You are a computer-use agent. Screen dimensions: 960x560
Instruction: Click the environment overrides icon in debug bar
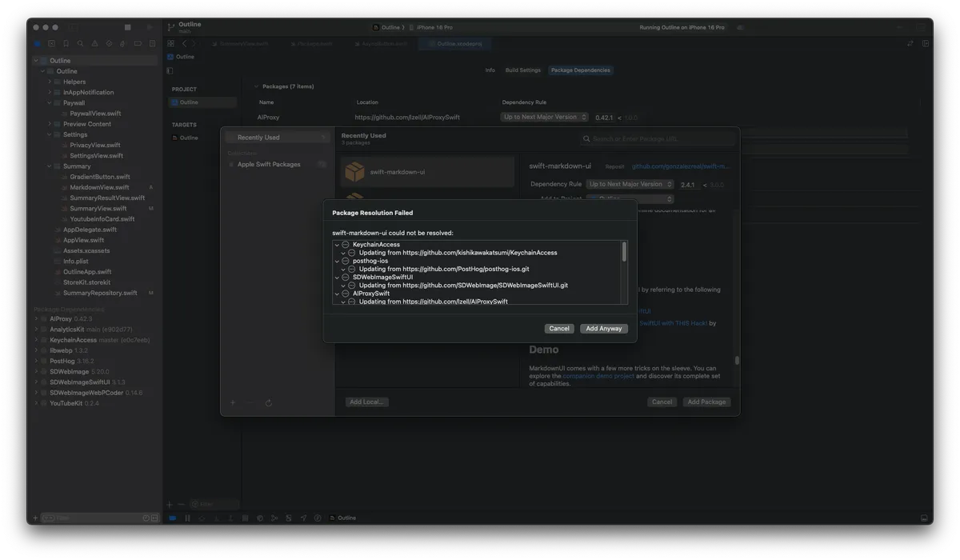click(x=289, y=518)
